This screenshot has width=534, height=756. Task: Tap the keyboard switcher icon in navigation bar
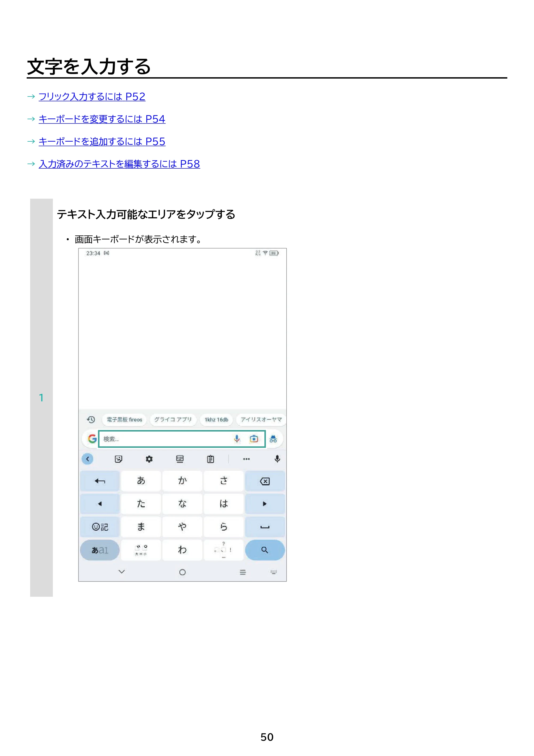pos(273,572)
